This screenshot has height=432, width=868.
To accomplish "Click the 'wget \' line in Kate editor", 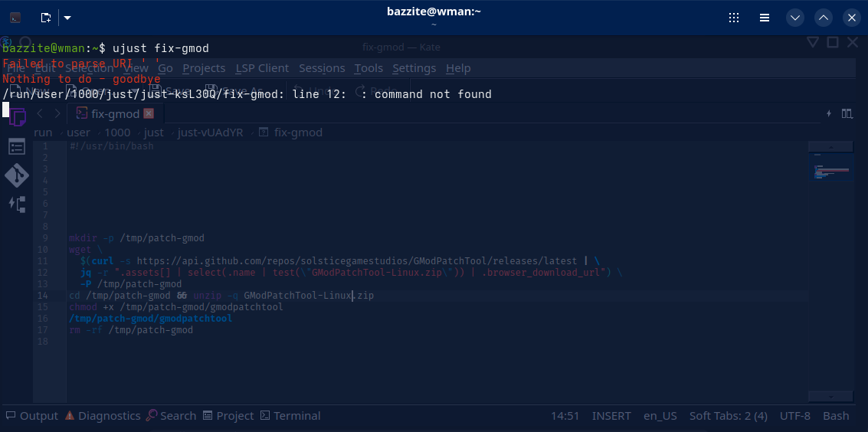I will pos(85,250).
